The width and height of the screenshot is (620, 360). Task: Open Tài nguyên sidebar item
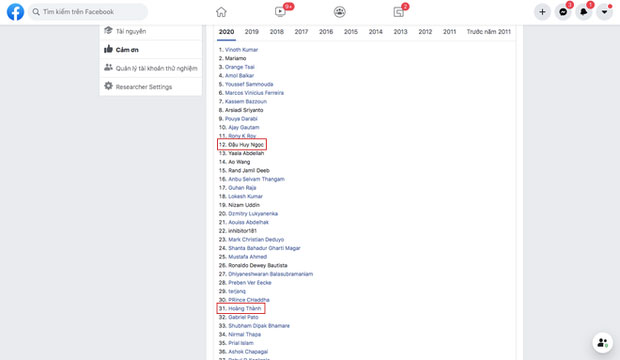coord(151,31)
